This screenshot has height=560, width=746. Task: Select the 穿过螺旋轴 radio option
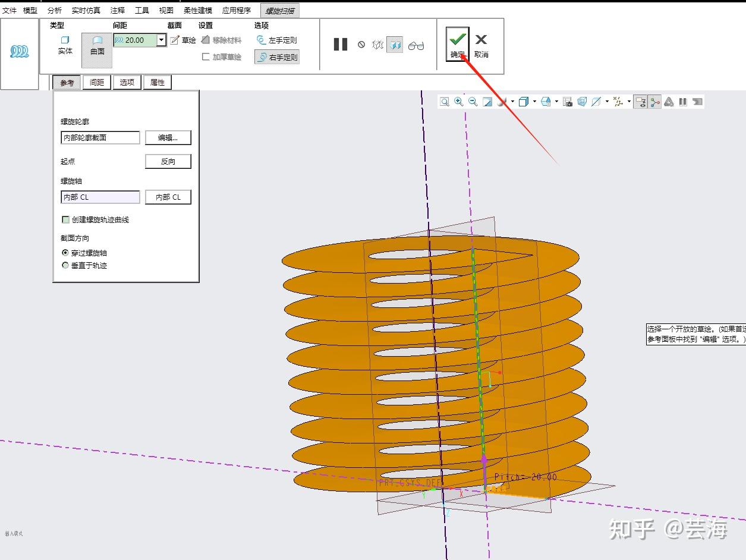(65, 253)
